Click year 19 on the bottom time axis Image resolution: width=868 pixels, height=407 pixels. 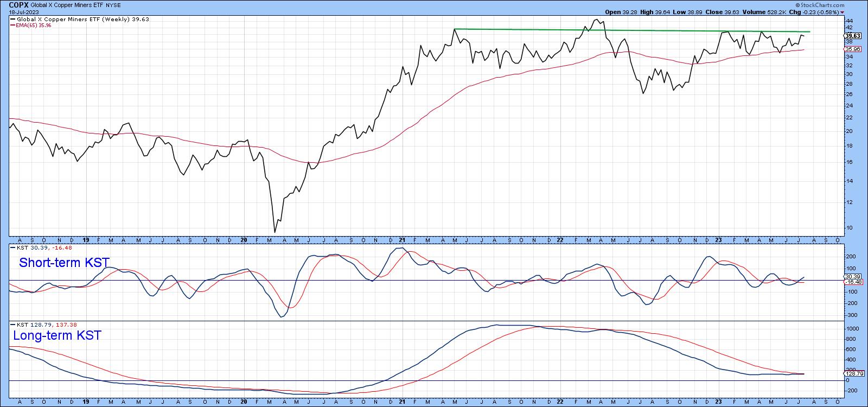pyautogui.click(x=86, y=403)
